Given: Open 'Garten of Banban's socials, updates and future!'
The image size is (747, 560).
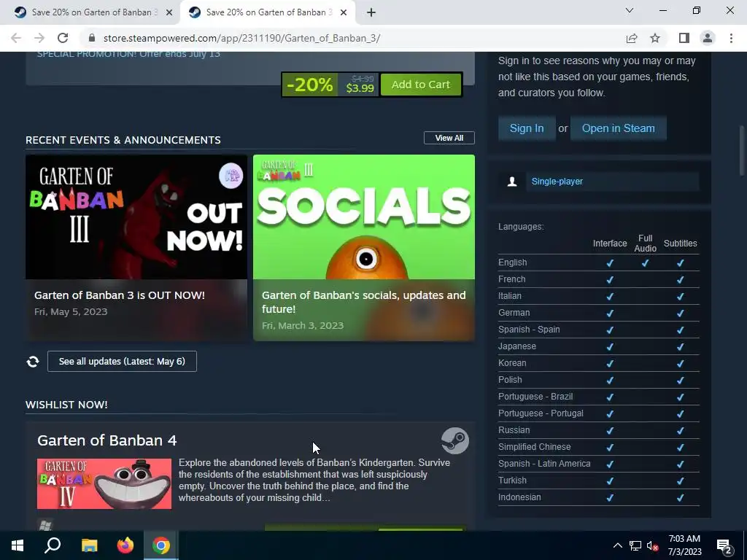Looking at the screenshot, I should click(363, 302).
